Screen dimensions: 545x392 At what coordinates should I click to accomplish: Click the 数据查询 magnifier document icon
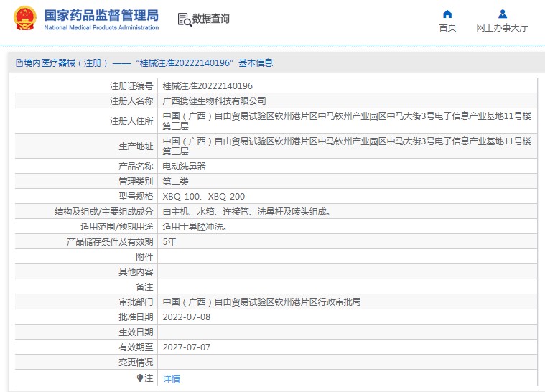185,19
